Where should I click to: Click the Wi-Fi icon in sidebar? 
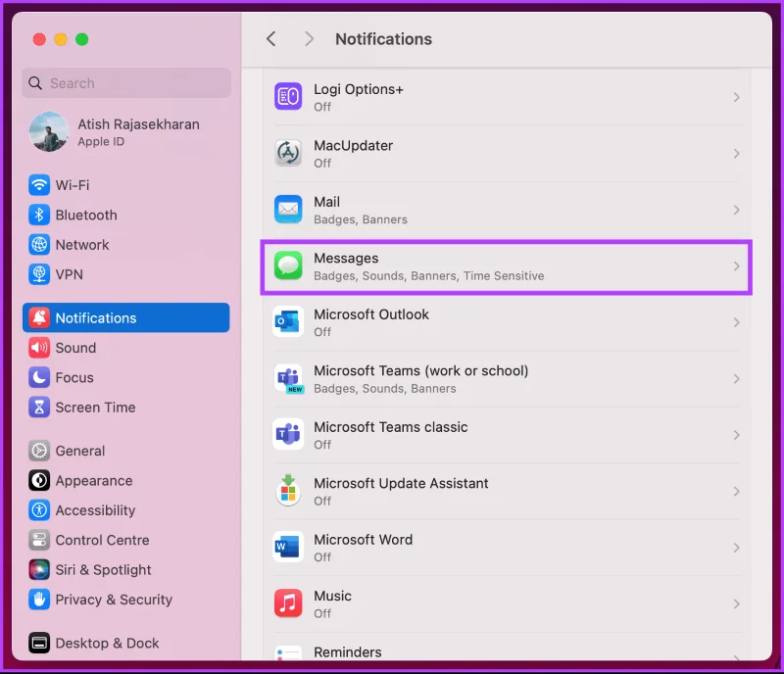coord(39,185)
